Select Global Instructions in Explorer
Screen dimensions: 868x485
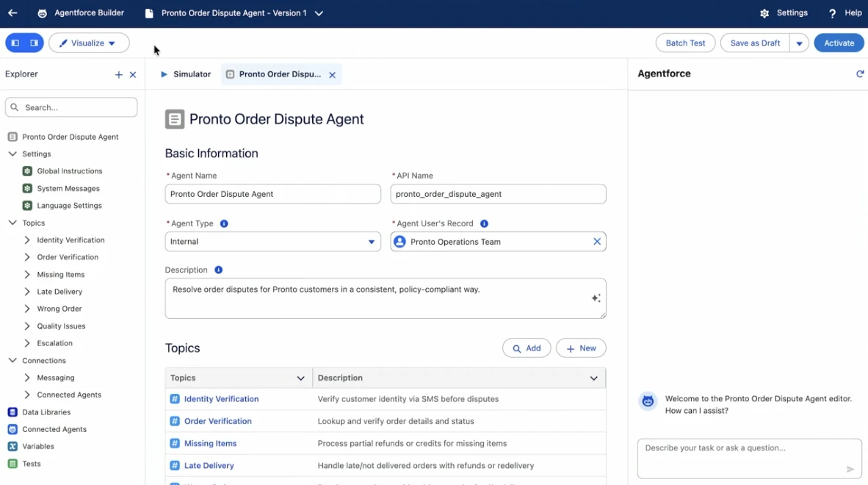coord(69,171)
